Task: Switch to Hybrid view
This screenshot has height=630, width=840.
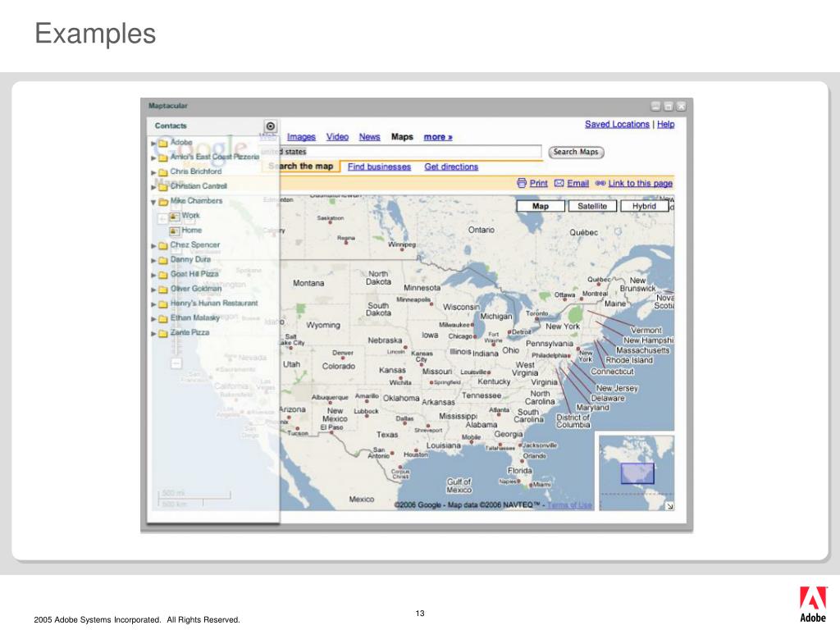Action: pyautogui.click(x=644, y=206)
